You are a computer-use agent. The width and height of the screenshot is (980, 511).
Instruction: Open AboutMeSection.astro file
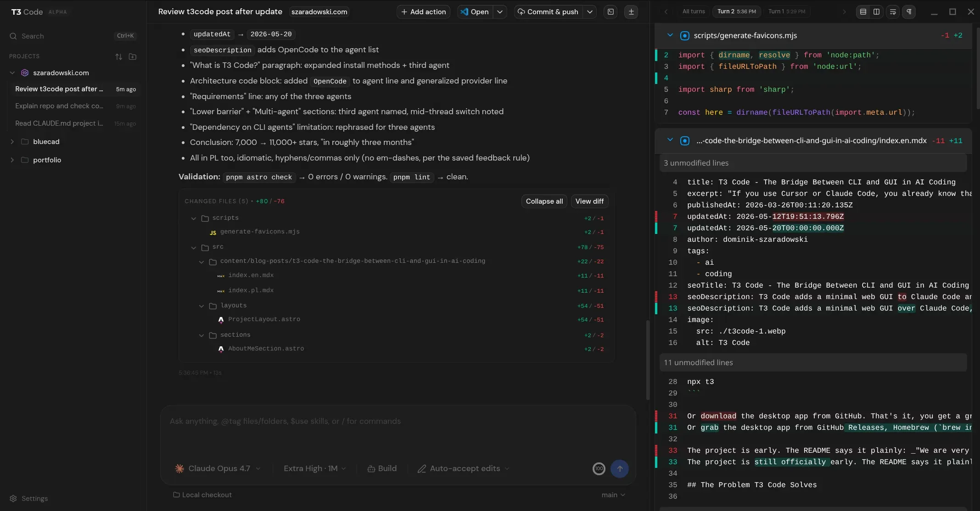(397, 349)
